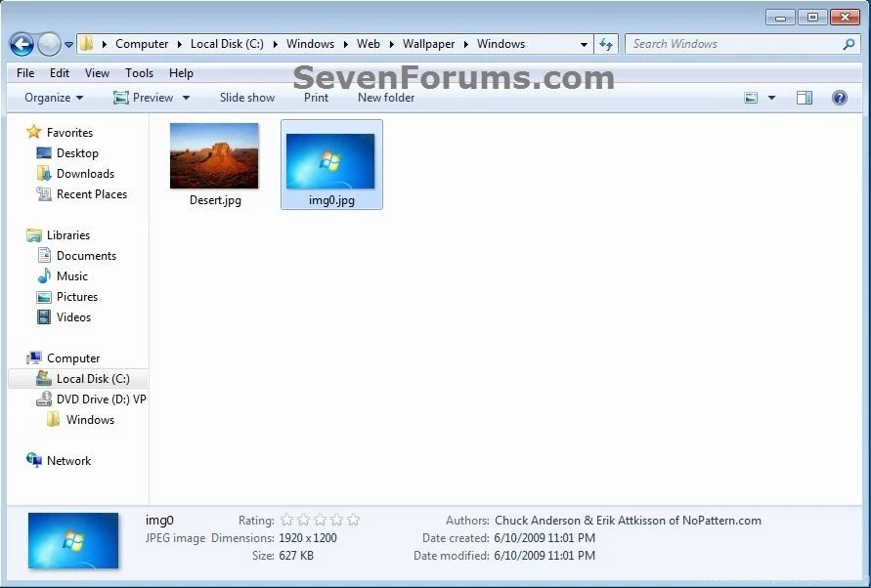Open the Edit menu
The height and width of the screenshot is (588, 871).
(x=60, y=73)
